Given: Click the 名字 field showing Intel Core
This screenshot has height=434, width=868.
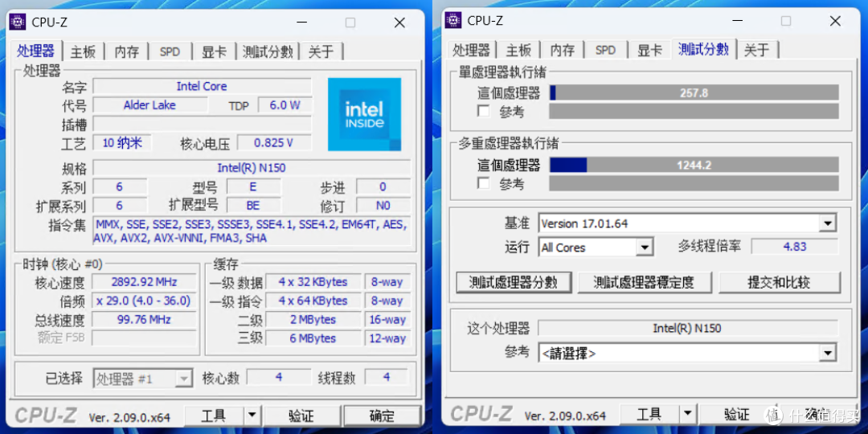Looking at the screenshot, I should point(202,86).
